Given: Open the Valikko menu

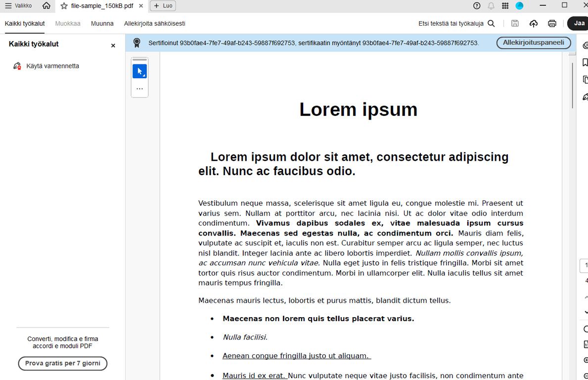Looking at the screenshot, I should (18, 6).
